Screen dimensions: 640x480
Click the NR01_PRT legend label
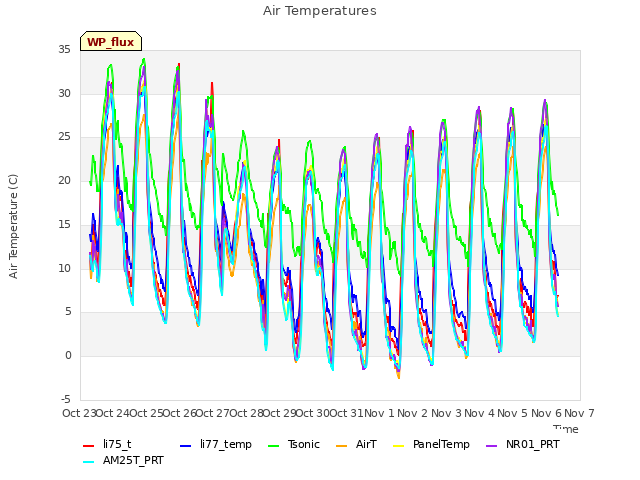[x=533, y=444]
